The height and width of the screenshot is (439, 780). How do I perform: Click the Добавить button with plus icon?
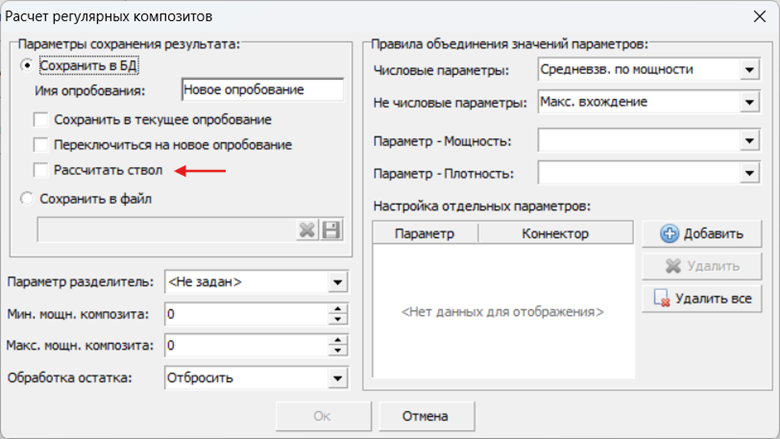pyautogui.click(x=702, y=234)
